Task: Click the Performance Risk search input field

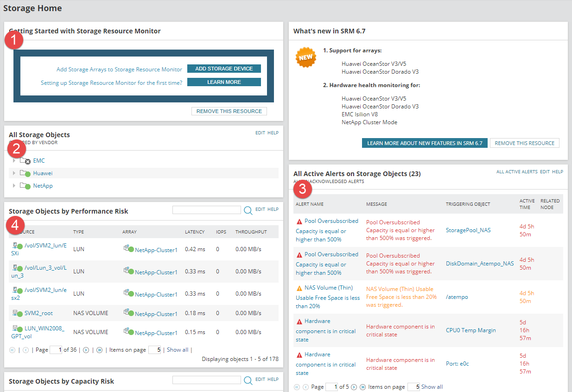Action: 207,210
